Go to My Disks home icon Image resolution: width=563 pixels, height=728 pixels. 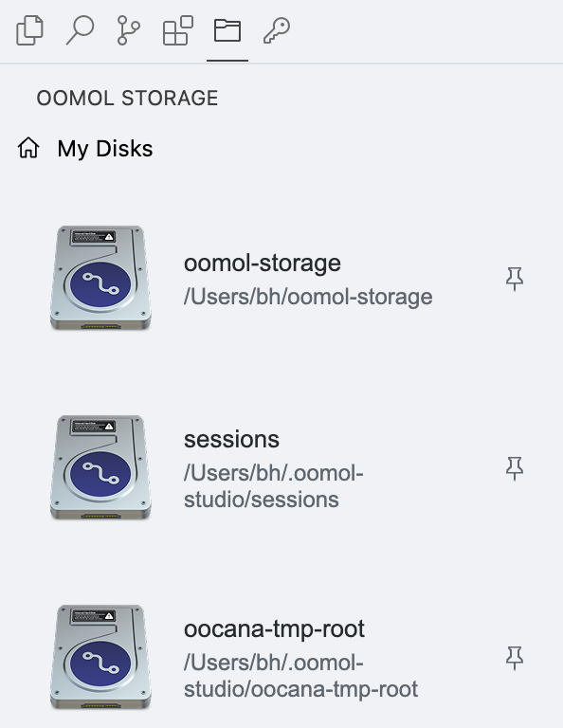coord(28,148)
